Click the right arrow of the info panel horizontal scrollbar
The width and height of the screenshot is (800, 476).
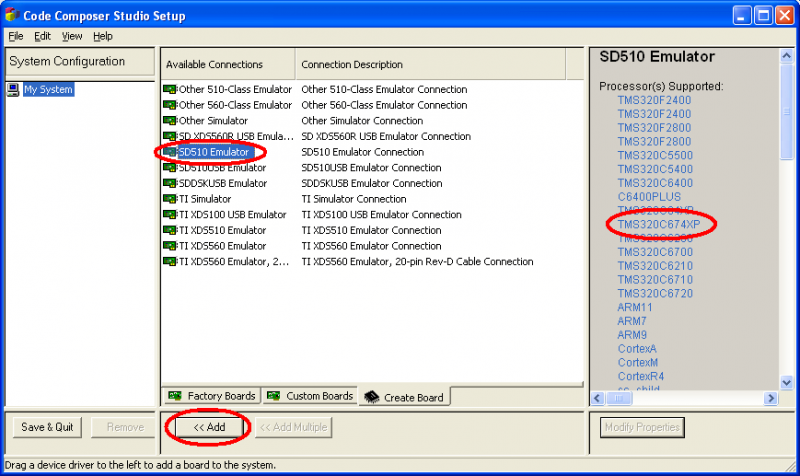770,398
